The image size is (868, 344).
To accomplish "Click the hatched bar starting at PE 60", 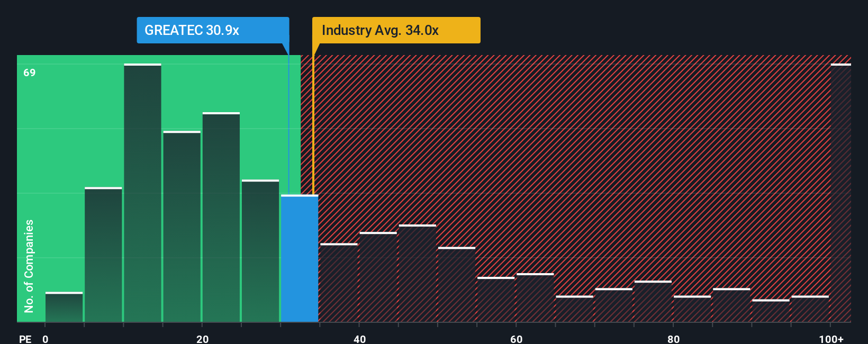I will [x=535, y=297].
